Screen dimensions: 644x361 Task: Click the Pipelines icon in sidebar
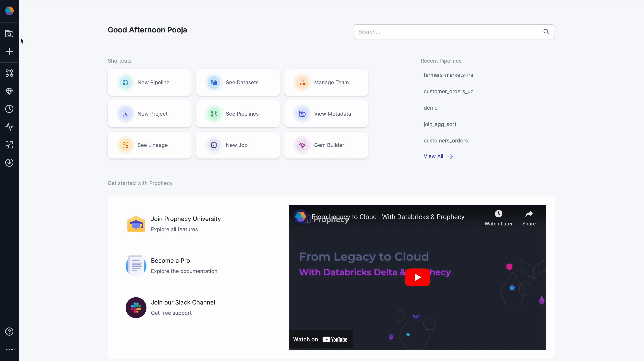[9, 73]
